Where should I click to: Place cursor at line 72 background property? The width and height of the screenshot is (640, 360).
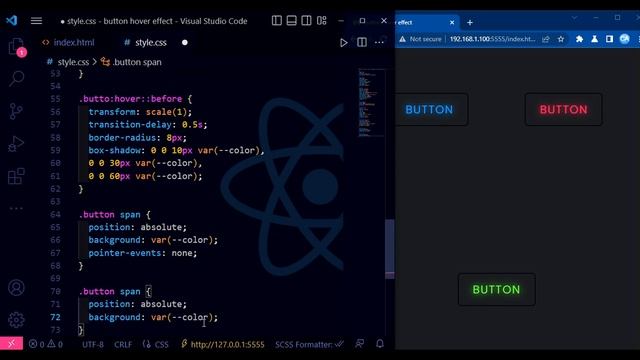tap(153, 317)
